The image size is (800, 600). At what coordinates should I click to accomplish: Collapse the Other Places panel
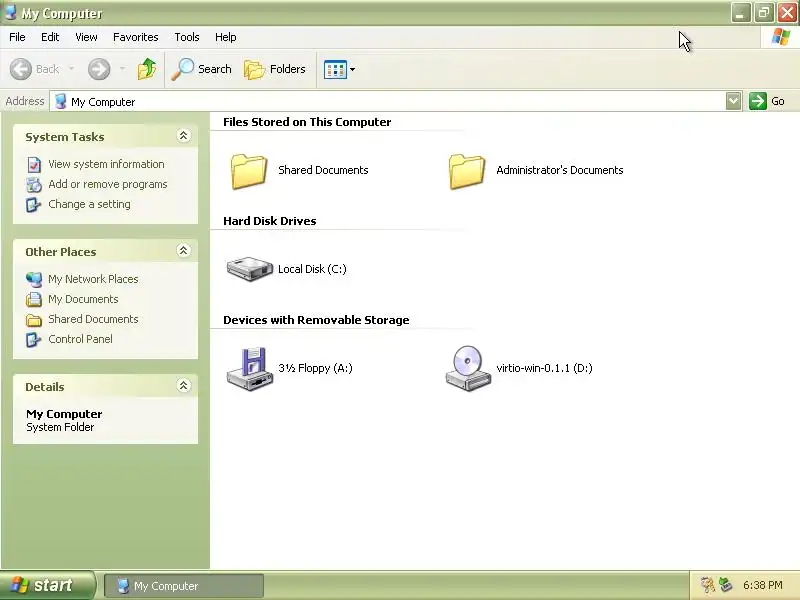coord(183,251)
